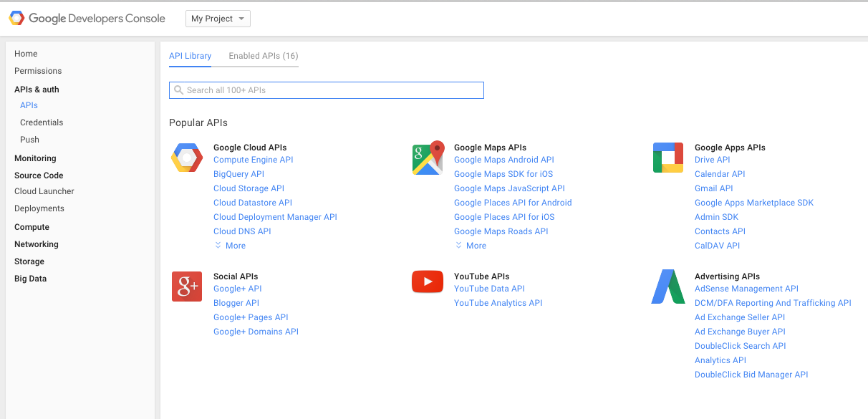Click the Google+ Social APIs icon
The image size is (868, 419).
pyautogui.click(x=187, y=286)
